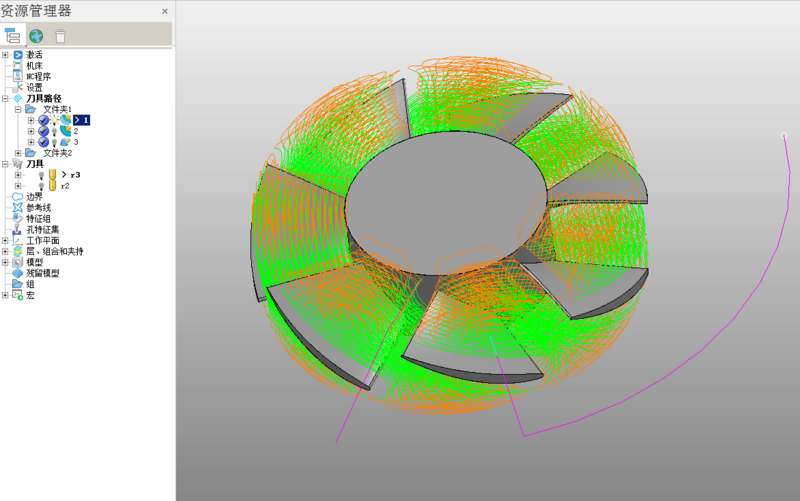Toggle the checkmark status of toolpath 2
This screenshot has width=800, height=501.
click(43, 131)
